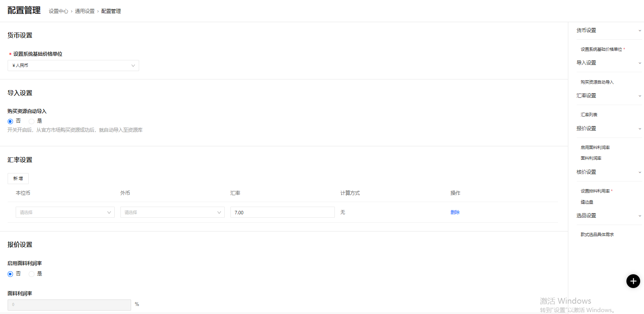This screenshot has width=644, height=314.
Task: Go to 缝边量 anchor in side navigation
Action: point(587,202)
